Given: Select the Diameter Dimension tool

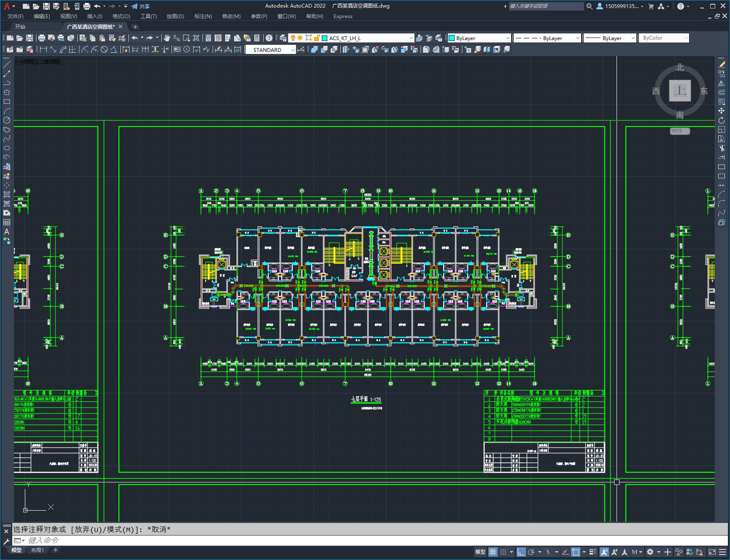Looking at the screenshot, I should (104, 50).
